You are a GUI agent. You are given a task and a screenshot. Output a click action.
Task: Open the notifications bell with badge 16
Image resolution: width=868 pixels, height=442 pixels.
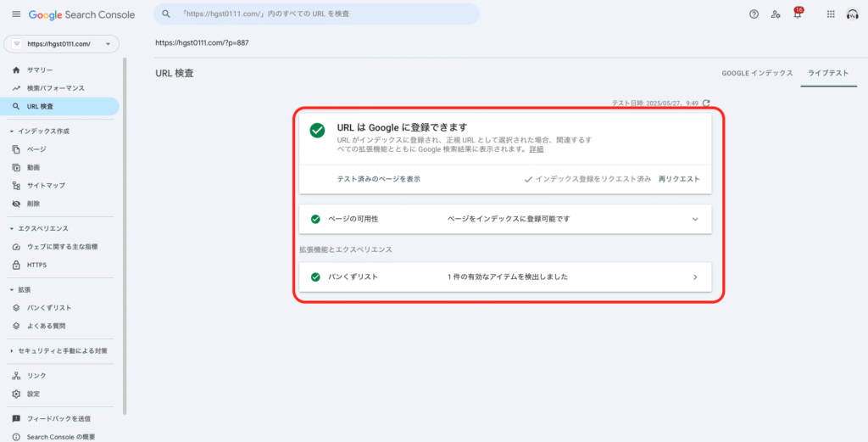pos(798,14)
